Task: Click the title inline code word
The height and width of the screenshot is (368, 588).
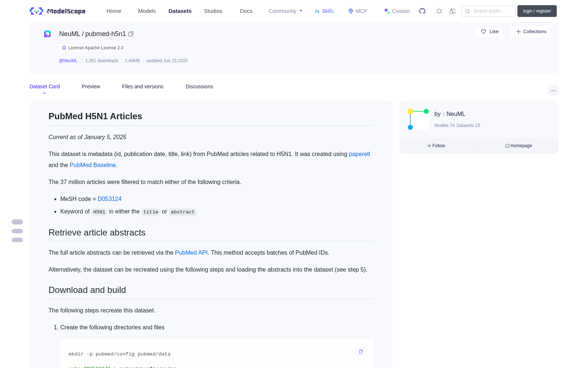Action: [151, 212]
